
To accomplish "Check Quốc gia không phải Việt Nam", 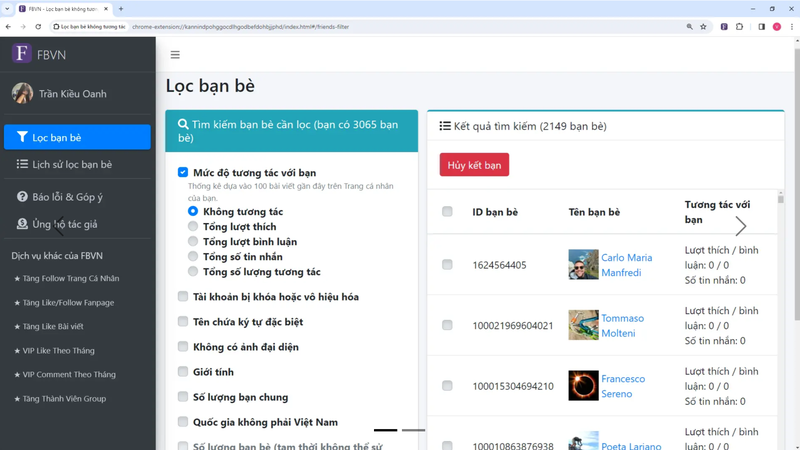I will click(x=183, y=422).
